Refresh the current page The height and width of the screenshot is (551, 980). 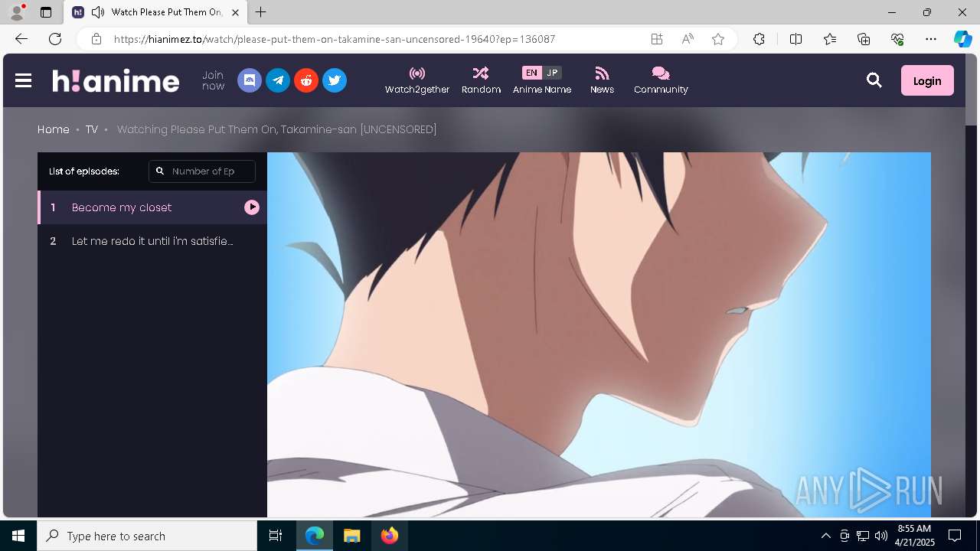pyautogui.click(x=55, y=39)
